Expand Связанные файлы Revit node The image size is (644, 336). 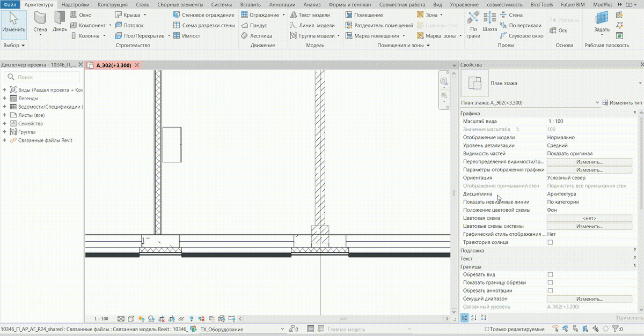[x=4, y=140]
